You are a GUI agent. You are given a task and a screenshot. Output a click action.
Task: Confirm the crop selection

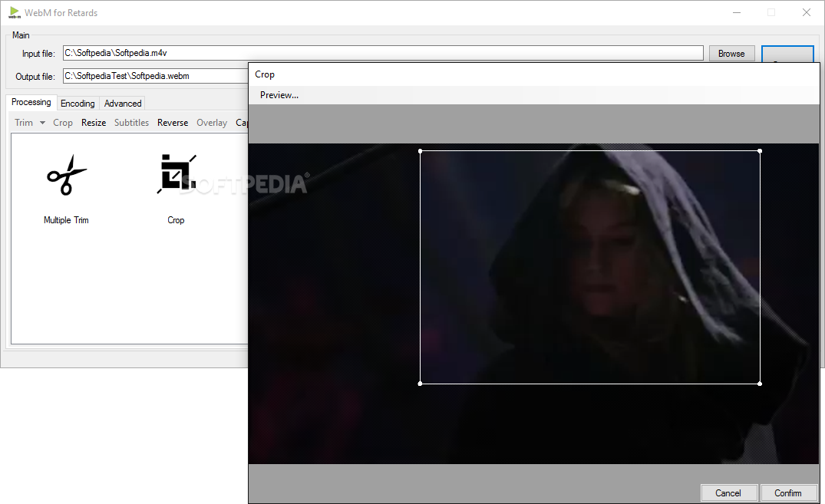click(787, 493)
